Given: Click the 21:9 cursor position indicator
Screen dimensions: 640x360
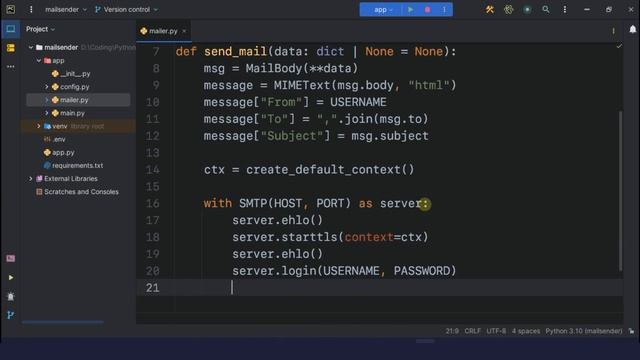Looking at the screenshot, I should click(452, 331).
